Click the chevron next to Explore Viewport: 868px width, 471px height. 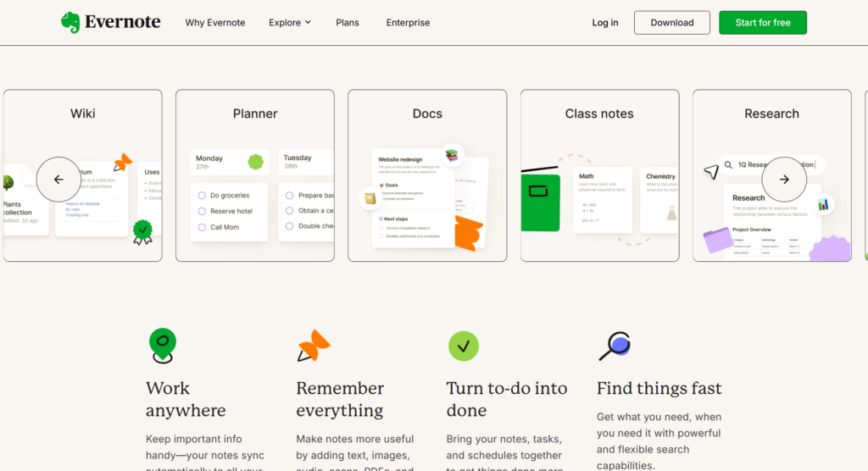[x=308, y=23]
